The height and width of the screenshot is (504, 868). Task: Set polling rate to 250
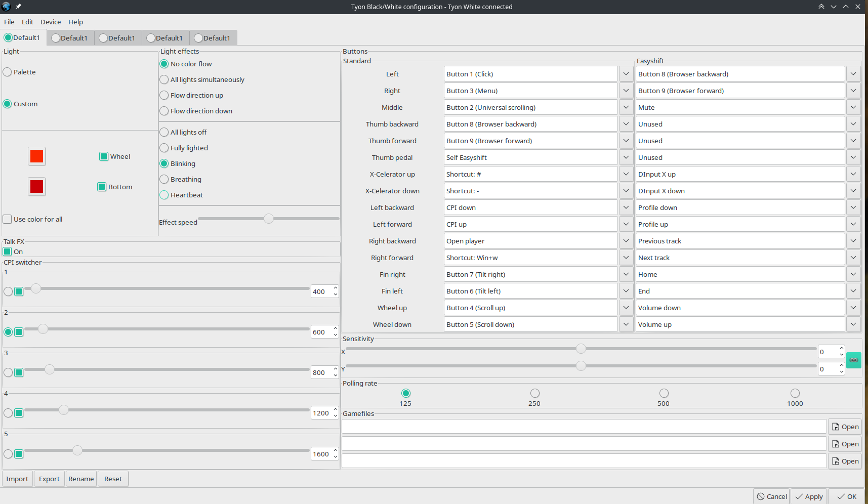click(535, 393)
